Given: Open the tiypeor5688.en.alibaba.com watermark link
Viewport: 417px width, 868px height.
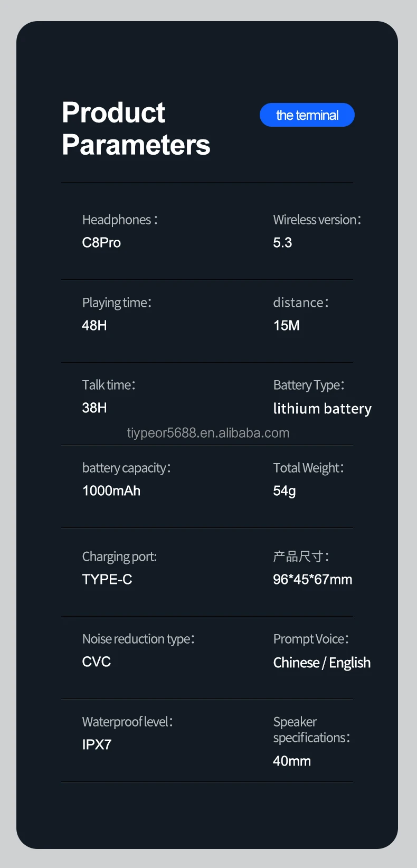Looking at the screenshot, I should 208,433.
